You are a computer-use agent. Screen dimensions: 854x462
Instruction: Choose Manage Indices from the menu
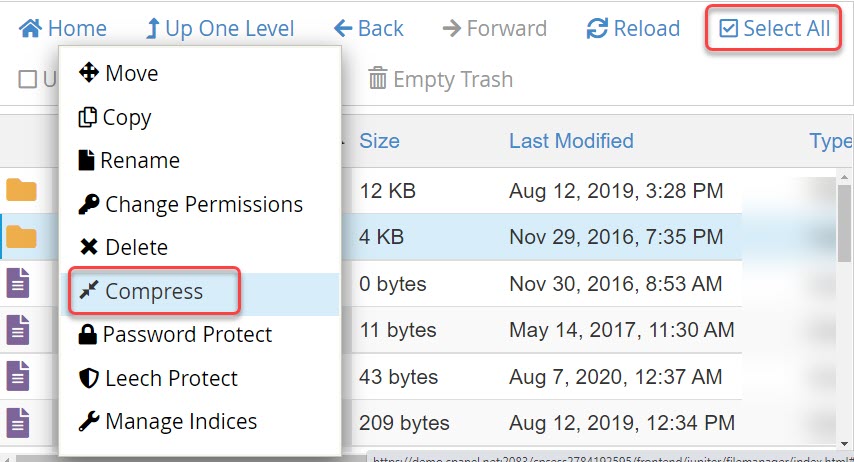[180, 421]
